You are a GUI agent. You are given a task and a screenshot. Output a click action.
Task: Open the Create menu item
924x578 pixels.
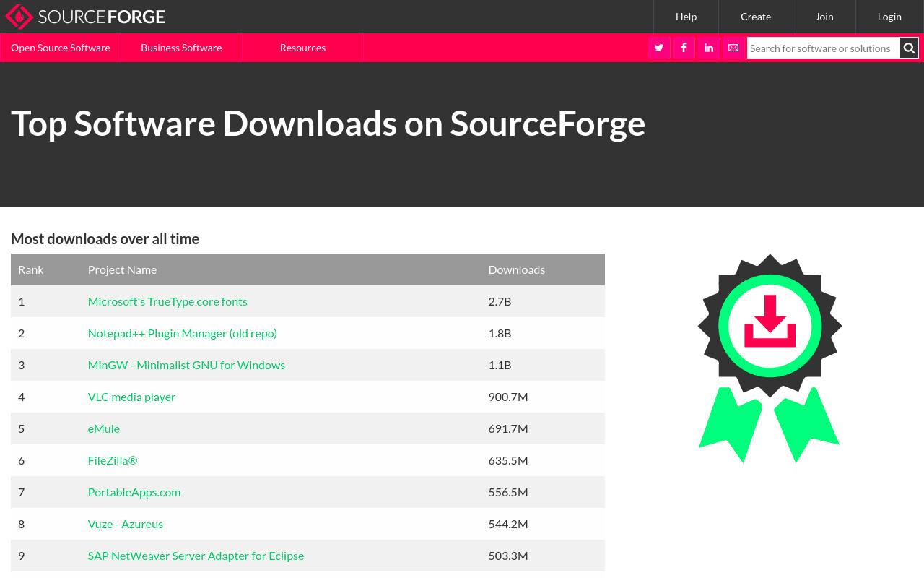click(x=756, y=17)
